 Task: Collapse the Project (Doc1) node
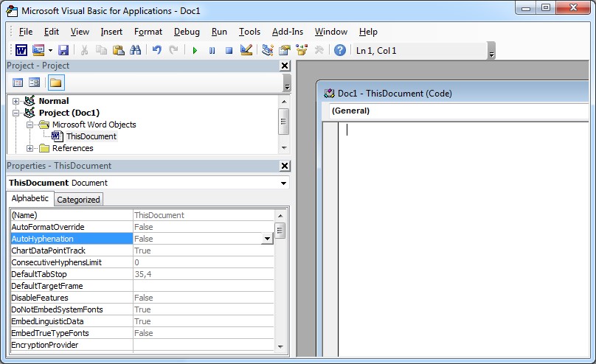pos(15,113)
